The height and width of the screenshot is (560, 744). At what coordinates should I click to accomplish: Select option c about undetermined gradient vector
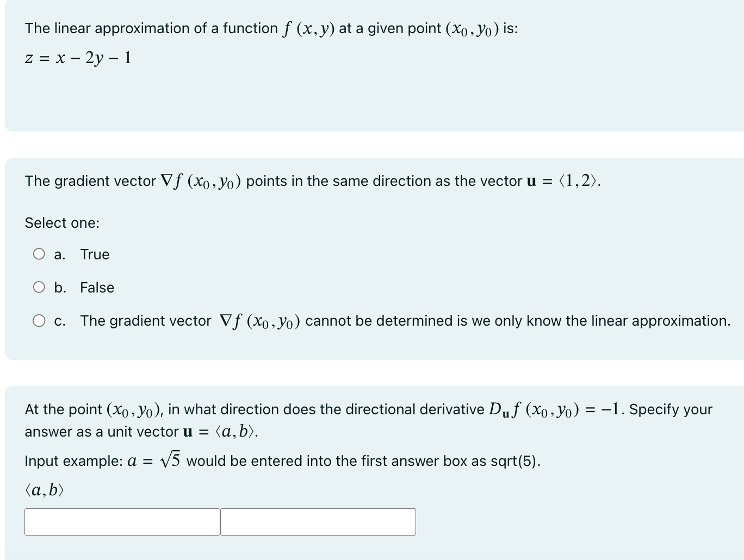coord(39,321)
